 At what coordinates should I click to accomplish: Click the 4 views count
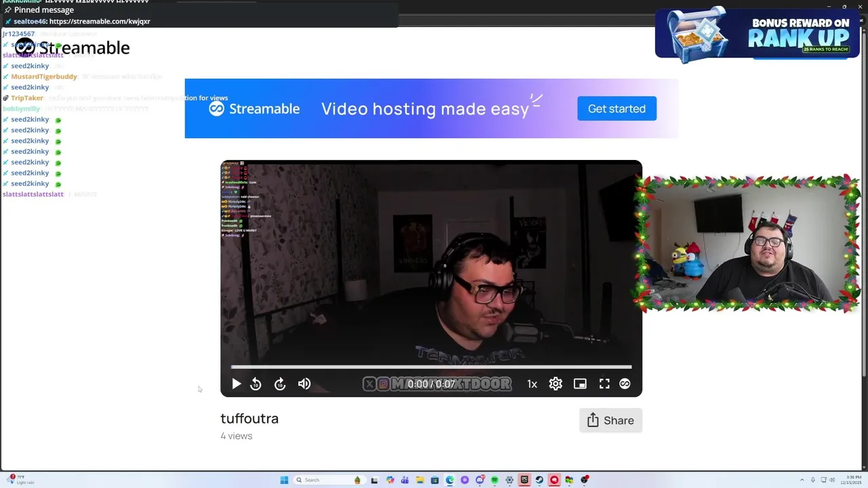(x=236, y=436)
